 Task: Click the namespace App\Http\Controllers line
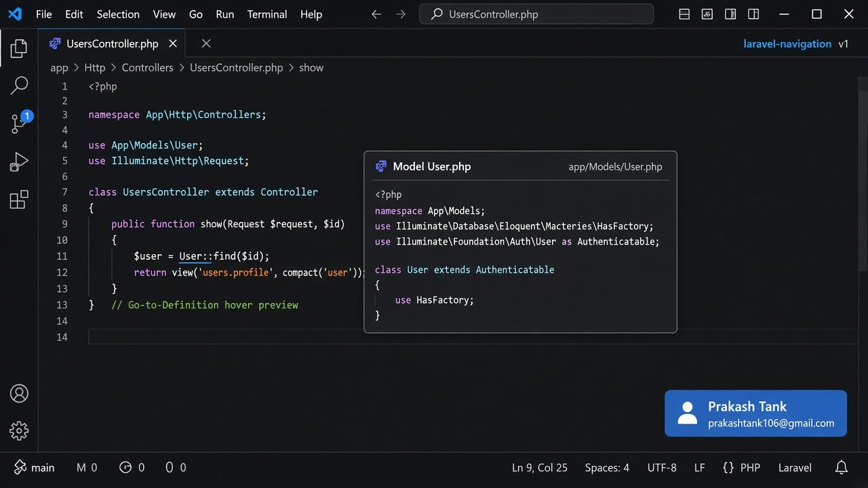click(177, 115)
